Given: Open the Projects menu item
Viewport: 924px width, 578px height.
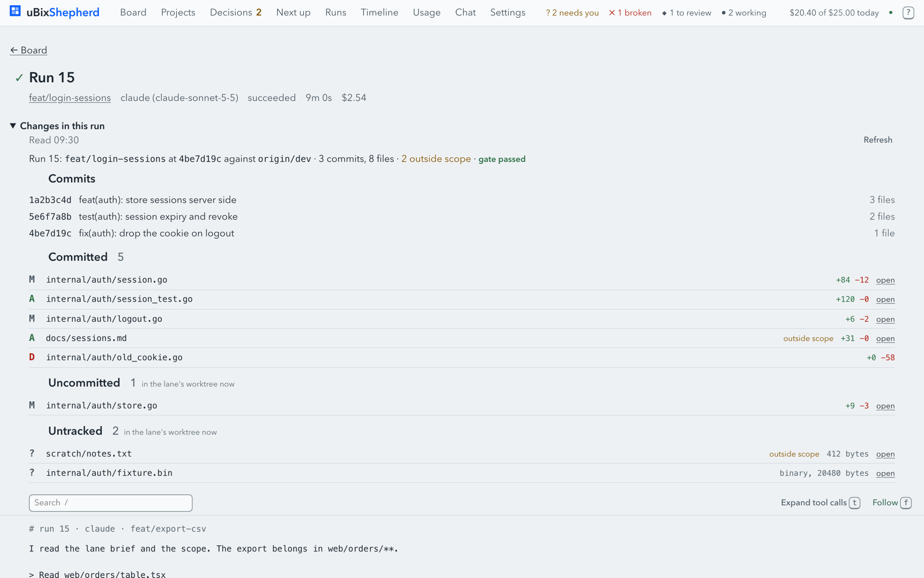Looking at the screenshot, I should (178, 12).
